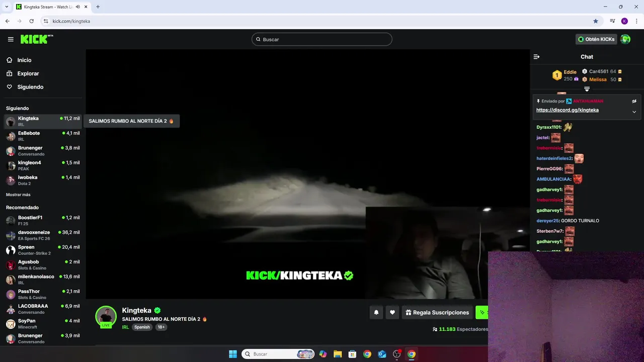Open Brunenger channel with 3,8 mil viewers

(43, 151)
